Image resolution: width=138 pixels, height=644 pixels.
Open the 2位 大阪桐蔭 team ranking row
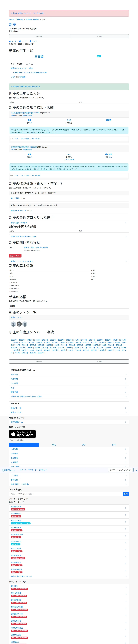click(69, 595)
